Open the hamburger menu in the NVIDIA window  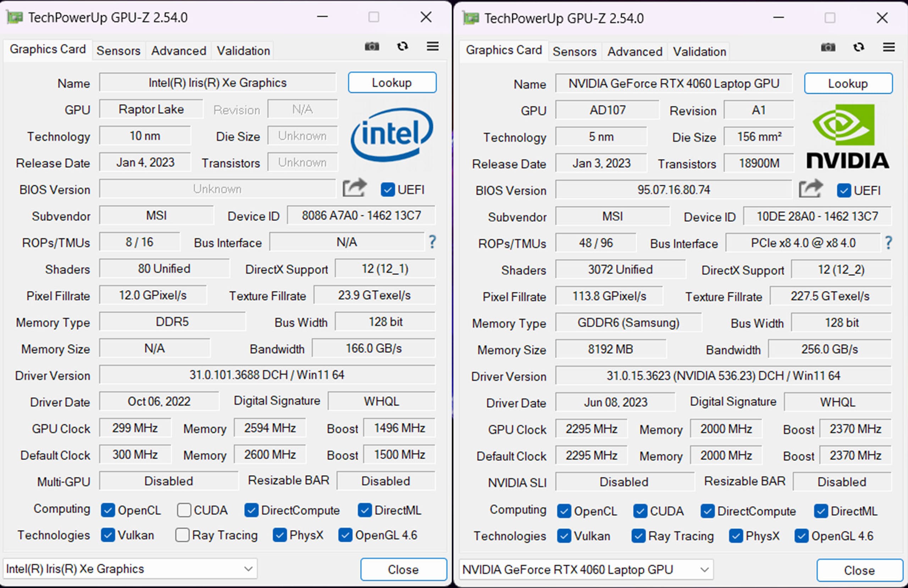[x=888, y=47]
